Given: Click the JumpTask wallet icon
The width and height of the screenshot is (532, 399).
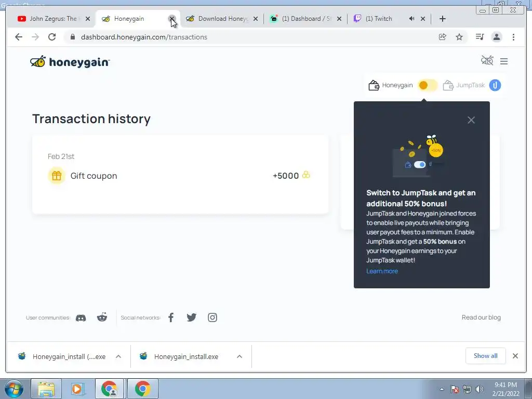Looking at the screenshot, I should pyautogui.click(x=448, y=85).
